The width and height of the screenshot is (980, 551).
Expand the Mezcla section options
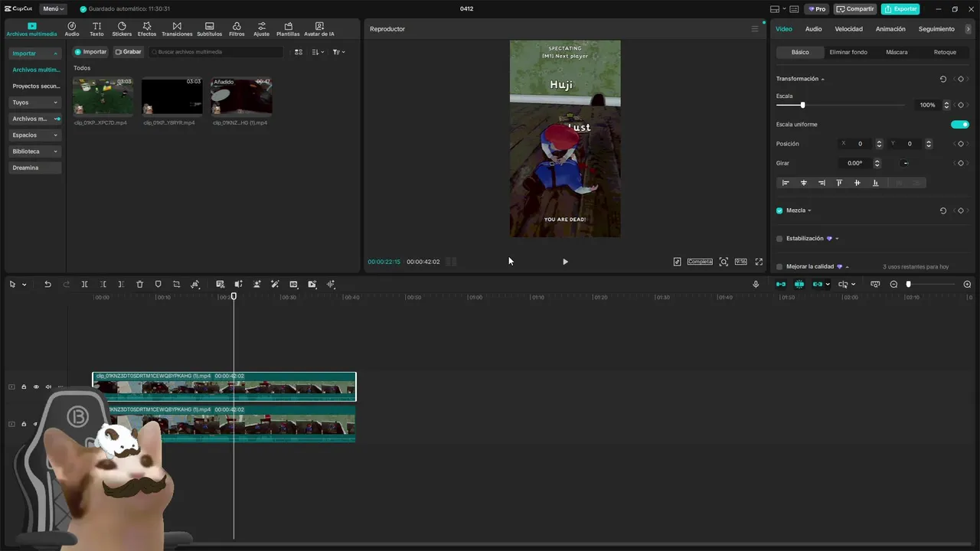pos(809,210)
